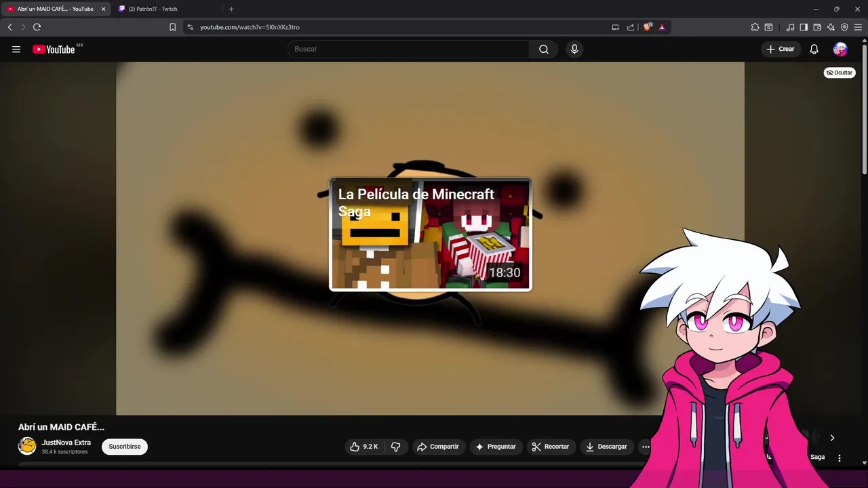Switch to the Patrón?? Twitch tab
This screenshot has height=488, width=868.
[167, 9]
